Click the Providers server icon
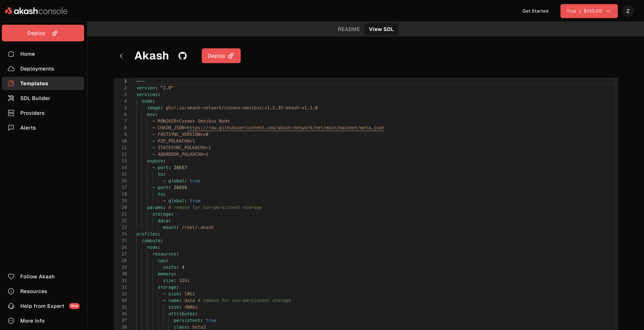The image size is (644, 330). click(11, 113)
